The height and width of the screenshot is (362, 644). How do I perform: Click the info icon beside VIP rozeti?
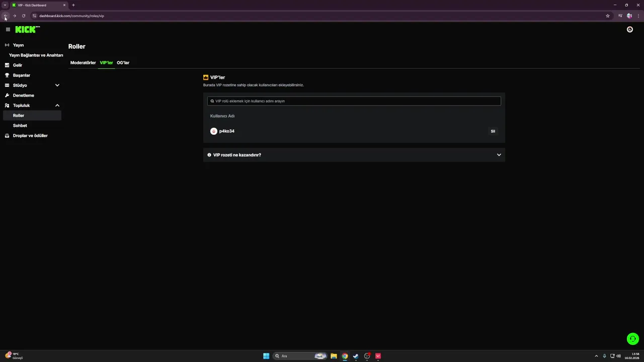[x=209, y=155]
